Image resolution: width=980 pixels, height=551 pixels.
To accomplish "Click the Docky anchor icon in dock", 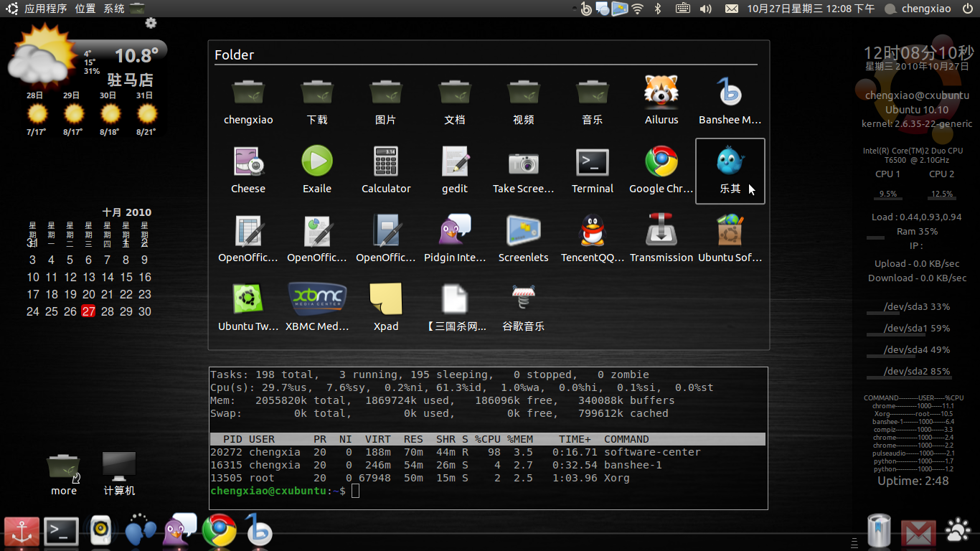I will click(x=22, y=532).
